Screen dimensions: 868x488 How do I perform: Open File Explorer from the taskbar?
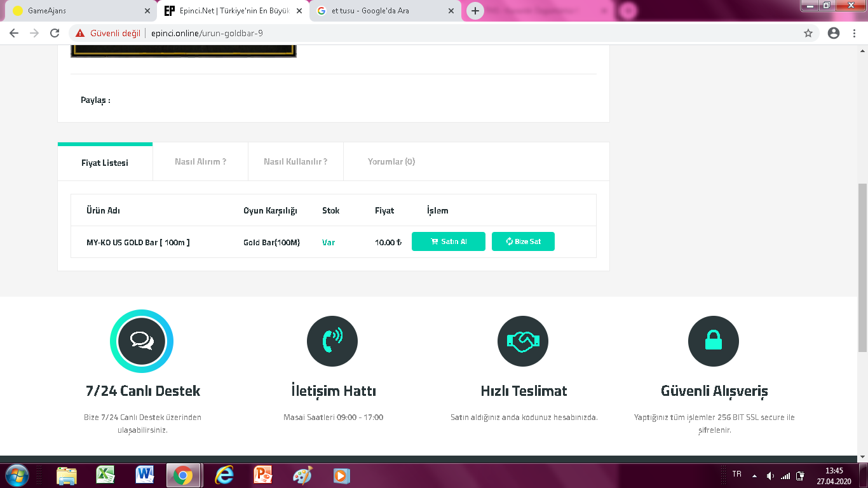pos(67,475)
